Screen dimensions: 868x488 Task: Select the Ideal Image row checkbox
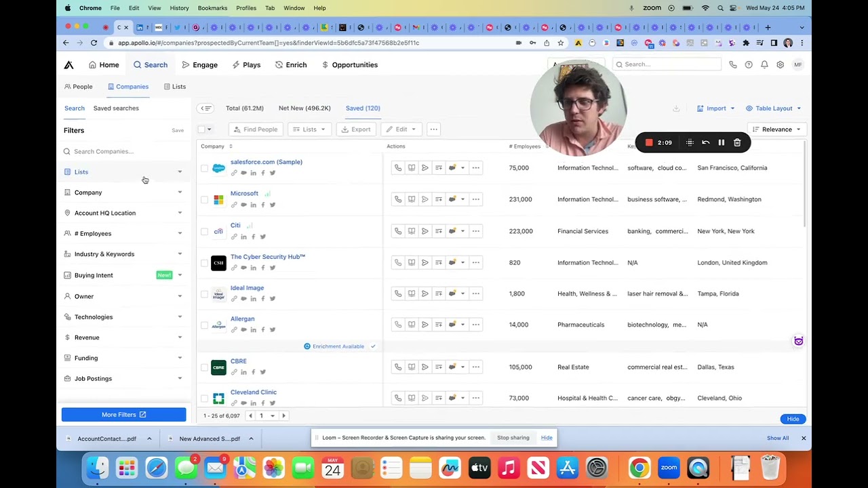click(x=204, y=293)
